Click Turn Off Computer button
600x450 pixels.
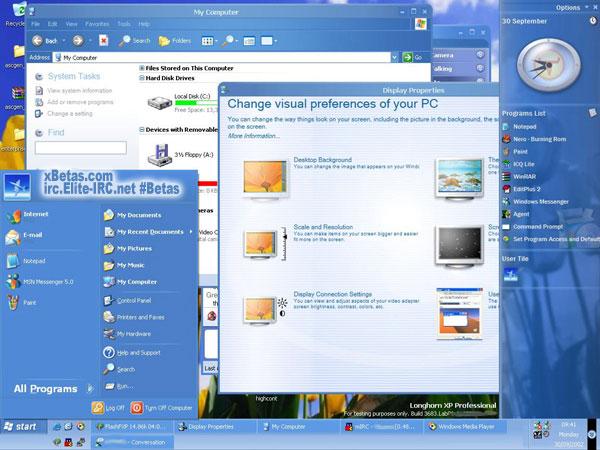pyautogui.click(x=161, y=408)
